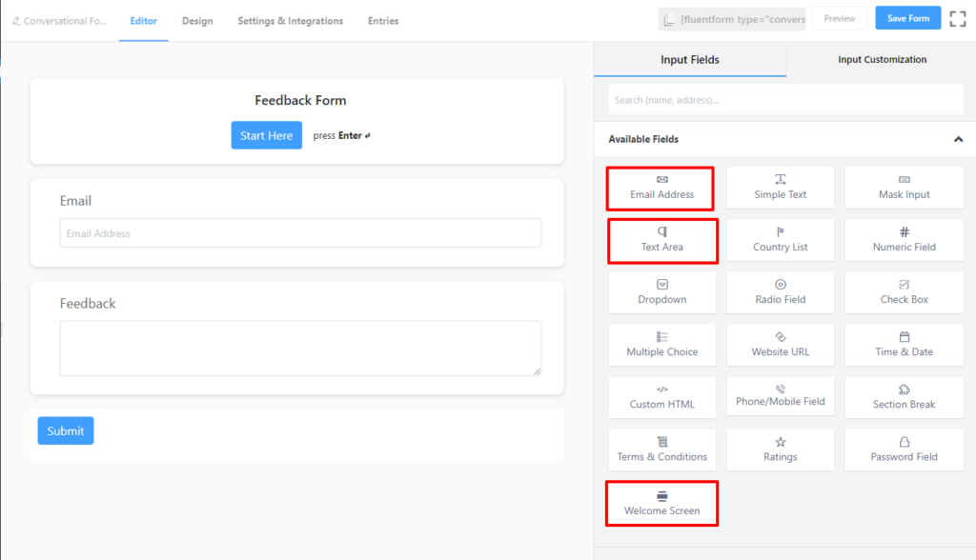Collapse the Available Fields section
This screenshot has width=976, height=560.
coord(958,139)
